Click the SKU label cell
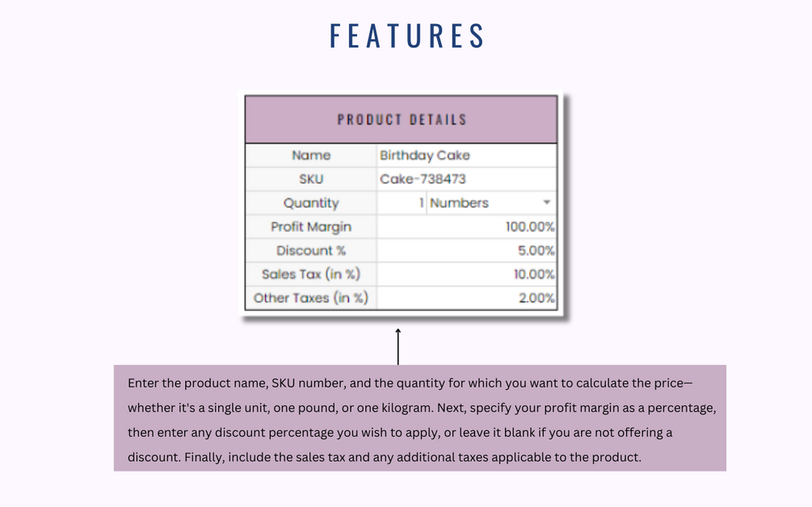This screenshot has width=812, height=507. click(311, 179)
